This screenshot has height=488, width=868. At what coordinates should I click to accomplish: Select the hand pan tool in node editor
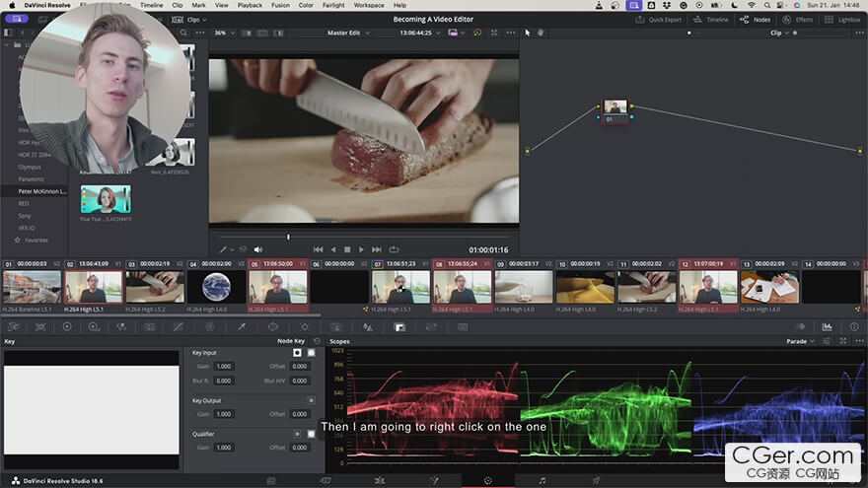click(541, 33)
